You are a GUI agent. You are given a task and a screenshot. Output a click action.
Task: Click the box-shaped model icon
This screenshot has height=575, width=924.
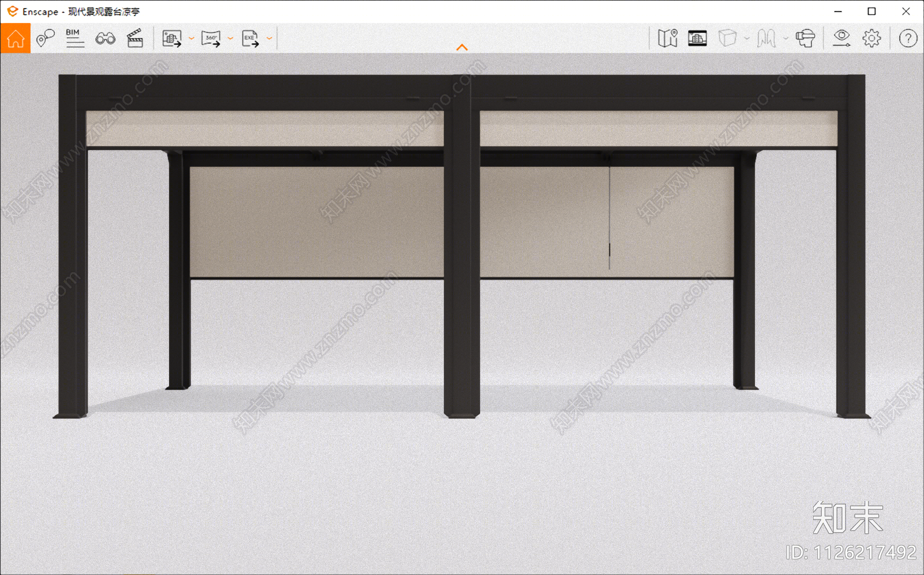(x=728, y=38)
